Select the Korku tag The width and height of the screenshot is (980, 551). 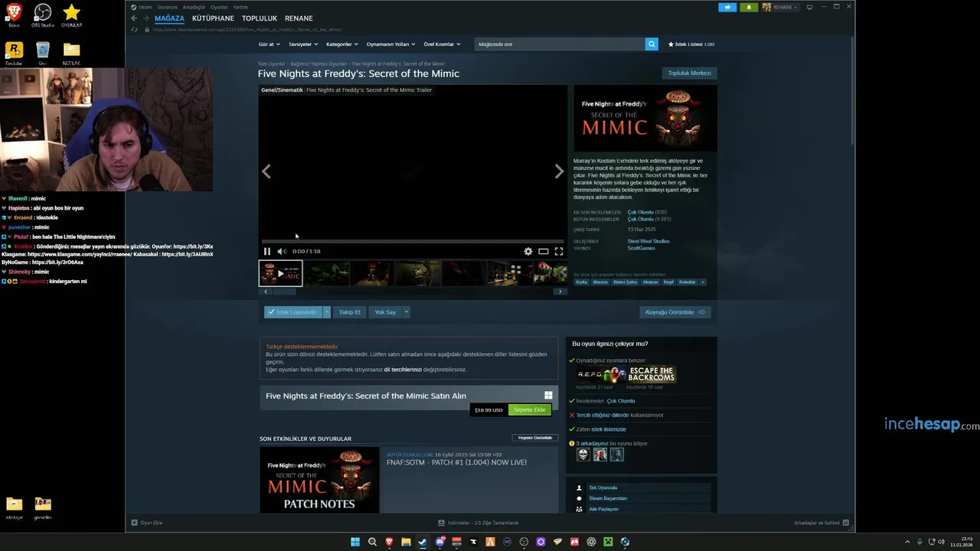point(582,282)
